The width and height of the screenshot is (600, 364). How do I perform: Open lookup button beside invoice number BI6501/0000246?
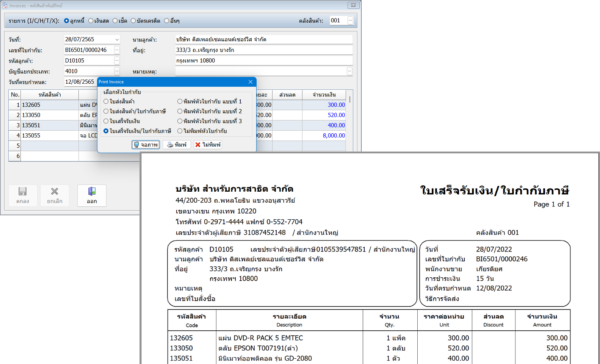(x=117, y=50)
